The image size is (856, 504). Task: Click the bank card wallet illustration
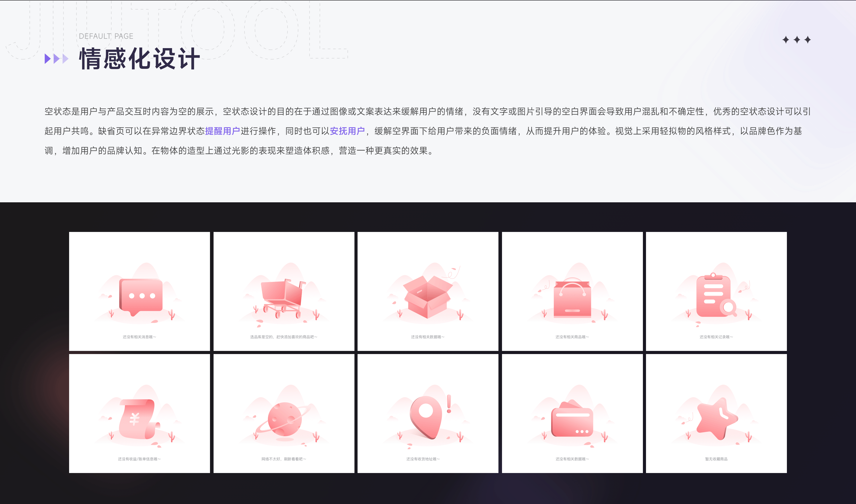tap(572, 418)
